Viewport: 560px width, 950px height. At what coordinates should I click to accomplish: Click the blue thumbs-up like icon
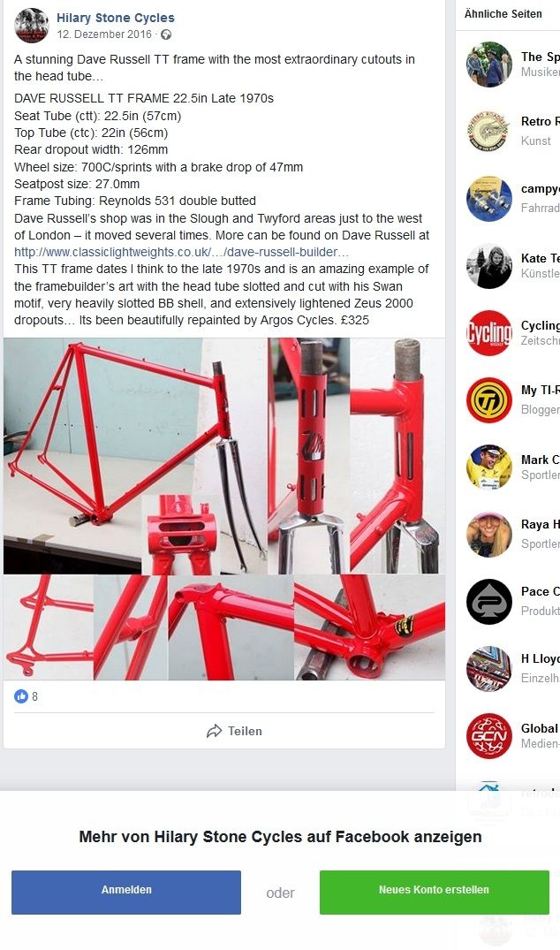tap(21, 696)
